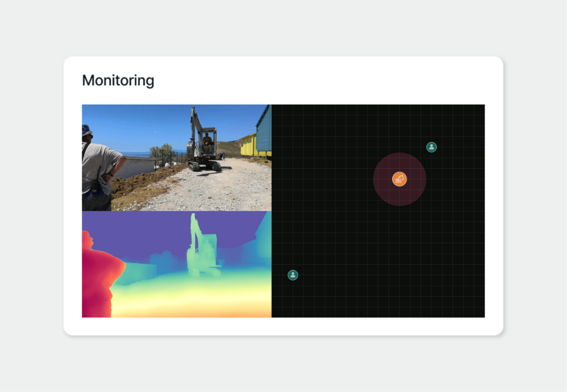This screenshot has width=567, height=392.
Task: Select the lower-left worker marker on the map
Action: coord(293,275)
